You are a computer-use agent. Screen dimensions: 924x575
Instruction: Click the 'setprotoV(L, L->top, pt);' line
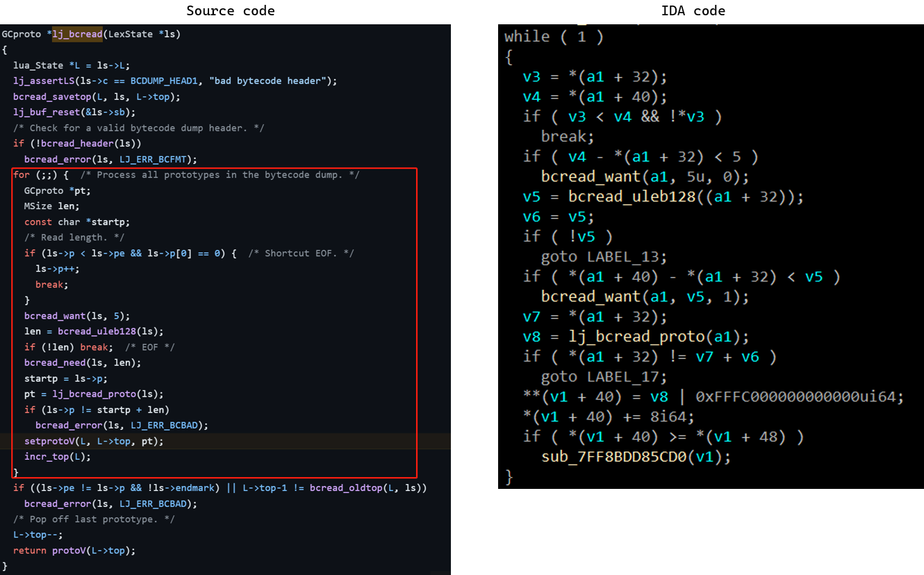pyautogui.click(x=94, y=441)
